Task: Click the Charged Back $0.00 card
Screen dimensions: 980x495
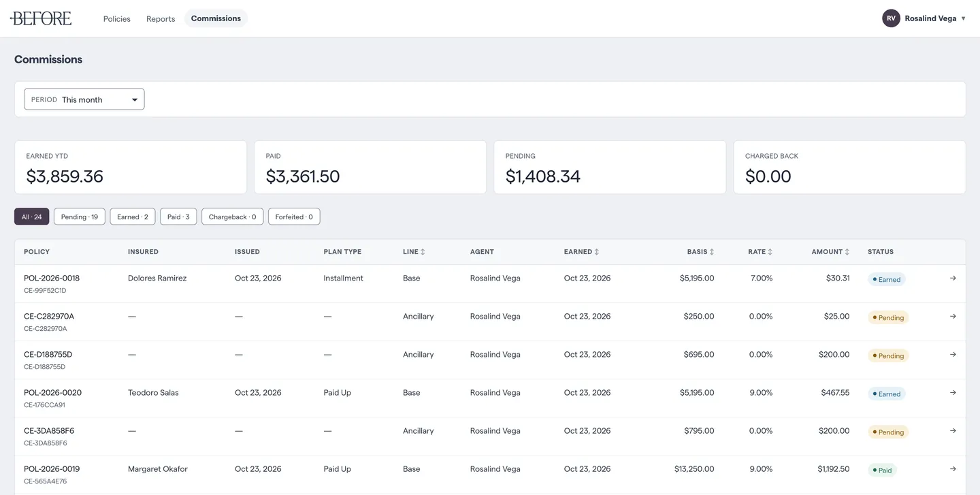Action: [849, 167]
